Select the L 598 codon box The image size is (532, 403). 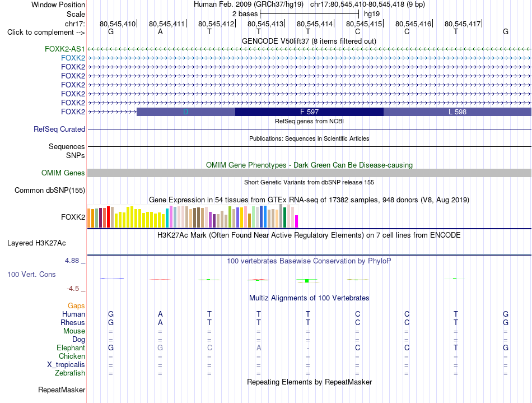[x=458, y=112]
